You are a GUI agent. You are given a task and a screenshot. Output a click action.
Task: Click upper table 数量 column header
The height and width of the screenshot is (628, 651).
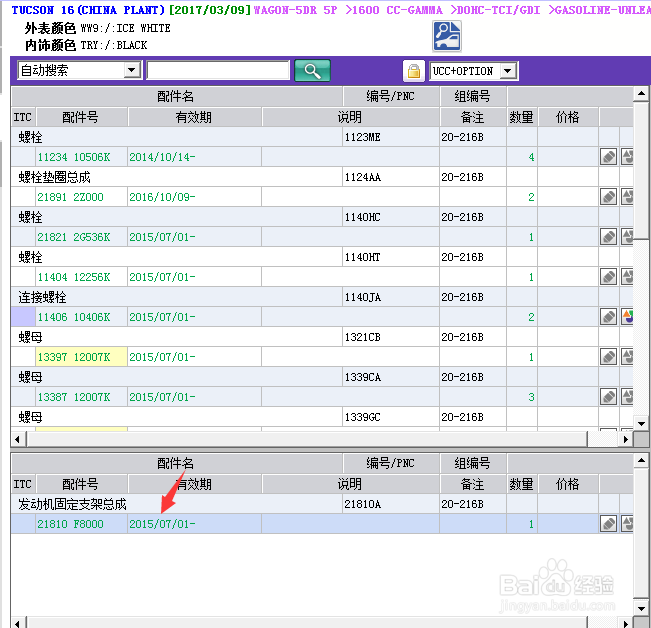tap(522, 117)
